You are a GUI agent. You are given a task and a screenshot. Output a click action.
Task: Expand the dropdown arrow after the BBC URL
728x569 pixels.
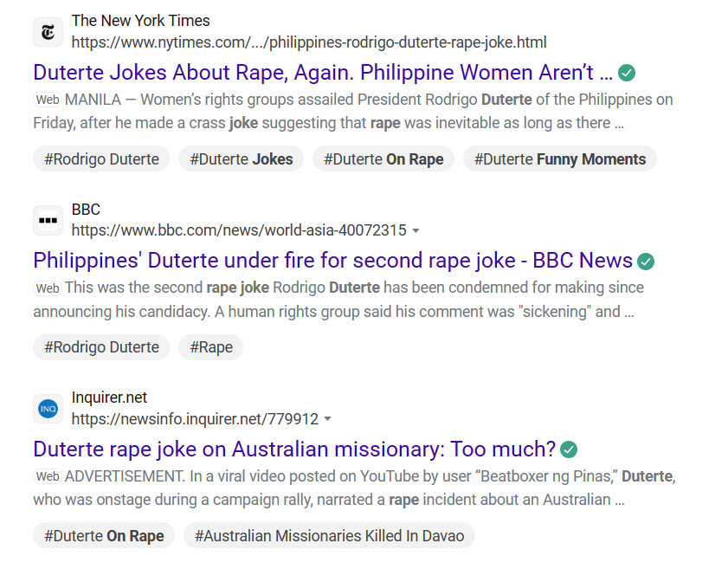coord(416,231)
